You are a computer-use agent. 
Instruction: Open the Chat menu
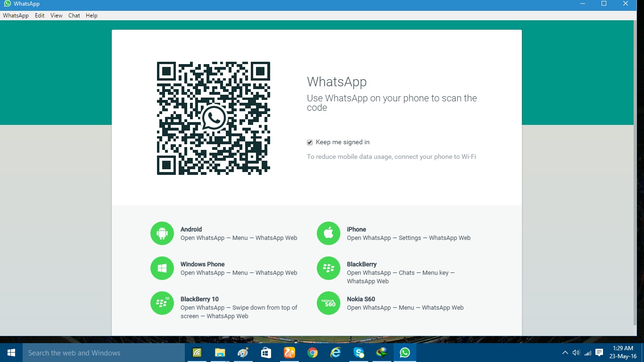74,16
